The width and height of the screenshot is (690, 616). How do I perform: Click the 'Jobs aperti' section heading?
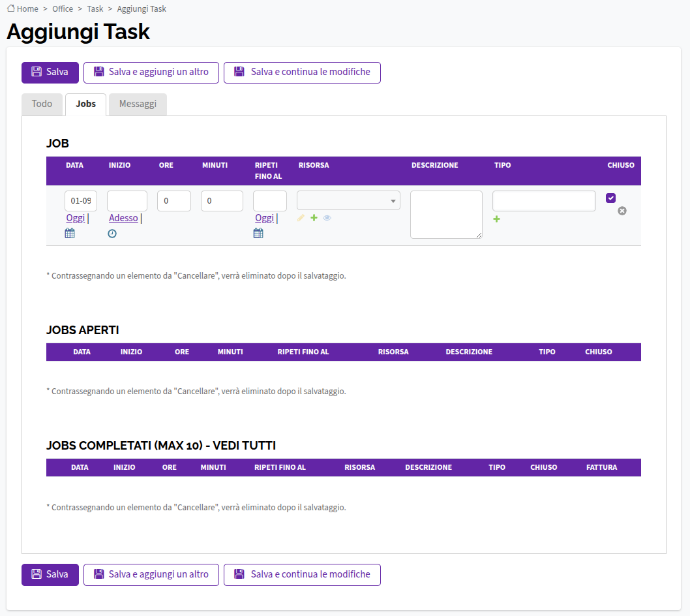(x=83, y=330)
